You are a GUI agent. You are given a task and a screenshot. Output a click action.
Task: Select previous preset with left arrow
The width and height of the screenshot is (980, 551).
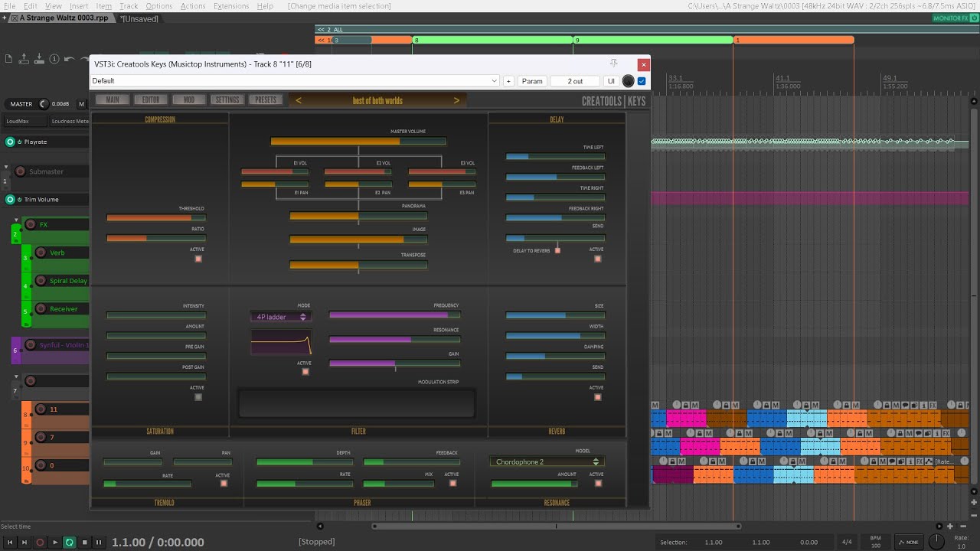tap(298, 100)
